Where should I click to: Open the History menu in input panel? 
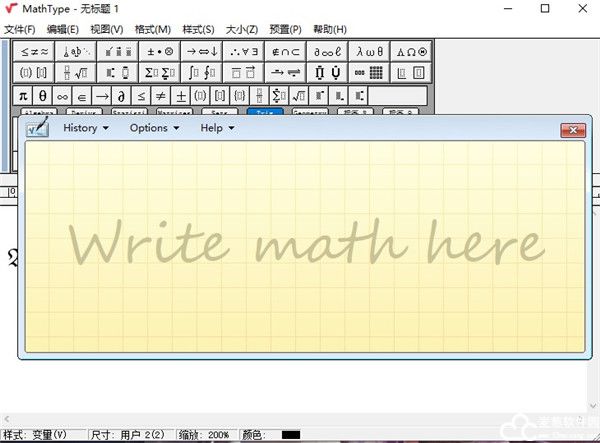(x=85, y=128)
